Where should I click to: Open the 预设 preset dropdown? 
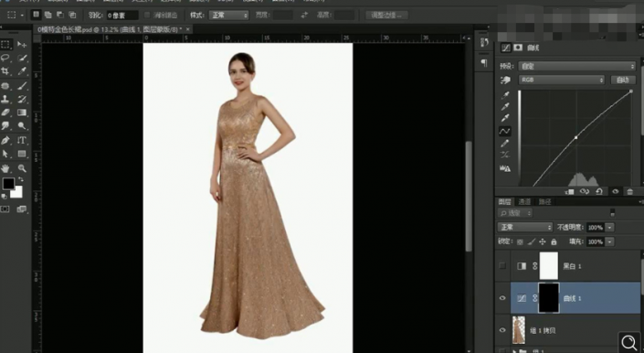[x=576, y=66]
